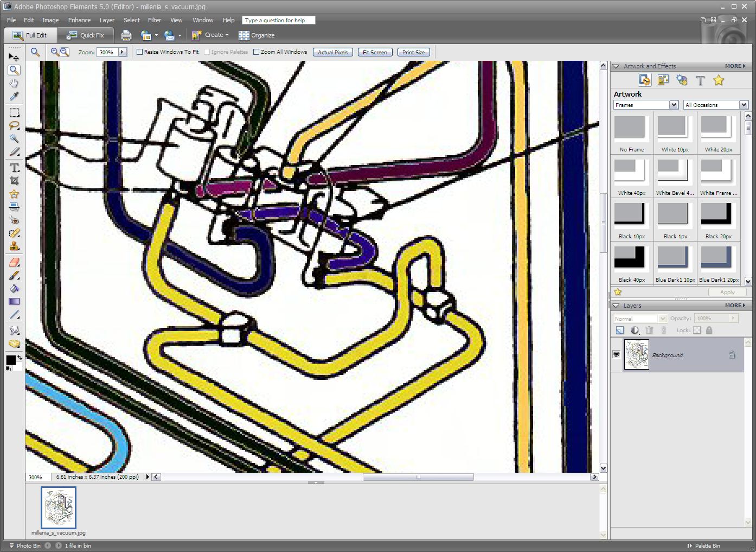Open the Special Effects icon in Artwork panel
This screenshot has width=756, height=552.
pyautogui.click(x=682, y=80)
